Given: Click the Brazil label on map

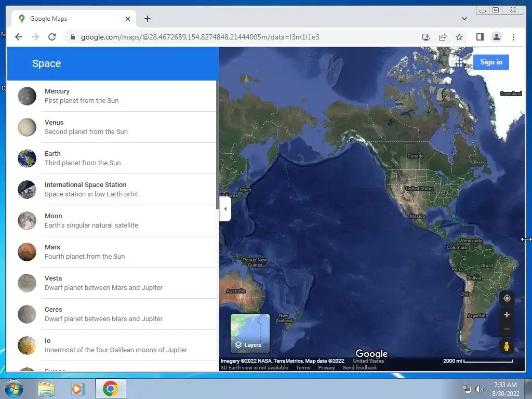Looking at the screenshot, I should [x=487, y=265].
